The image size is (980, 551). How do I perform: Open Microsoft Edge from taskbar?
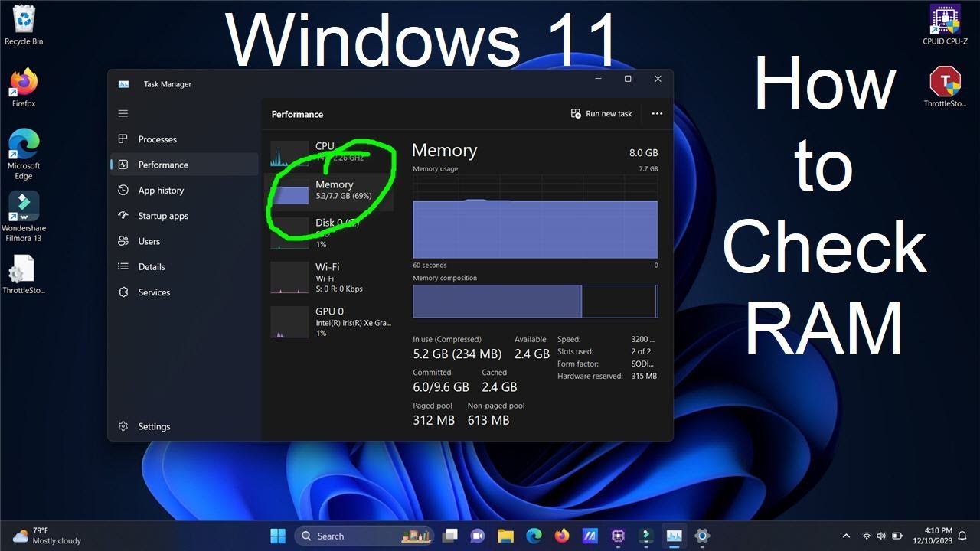pyautogui.click(x=534, y=536)
